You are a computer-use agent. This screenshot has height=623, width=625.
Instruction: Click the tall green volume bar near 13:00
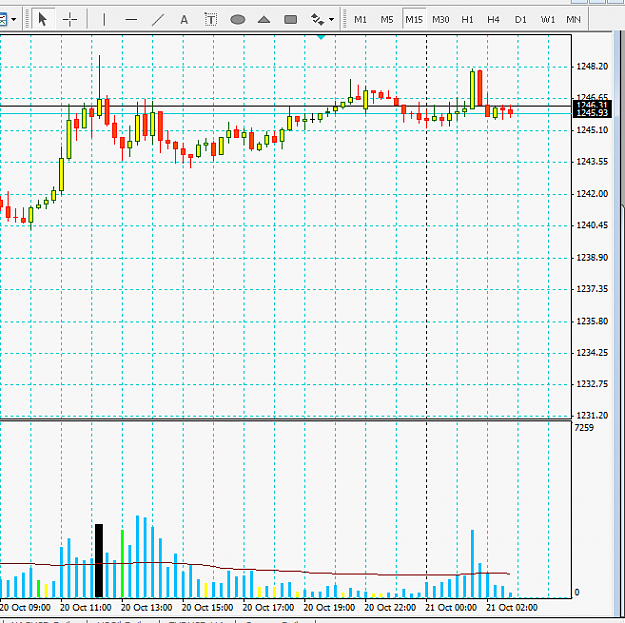pyautogui.click(x=122, y=564)
